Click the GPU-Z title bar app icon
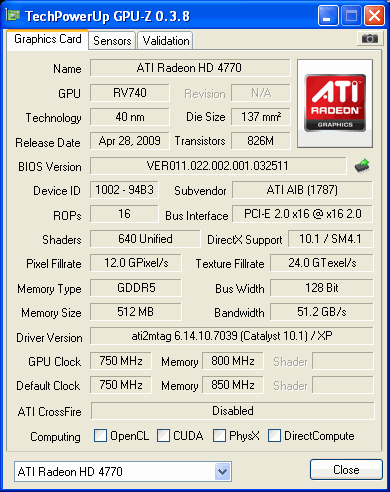The image size is (390, 492). click(x=13, y=16)
